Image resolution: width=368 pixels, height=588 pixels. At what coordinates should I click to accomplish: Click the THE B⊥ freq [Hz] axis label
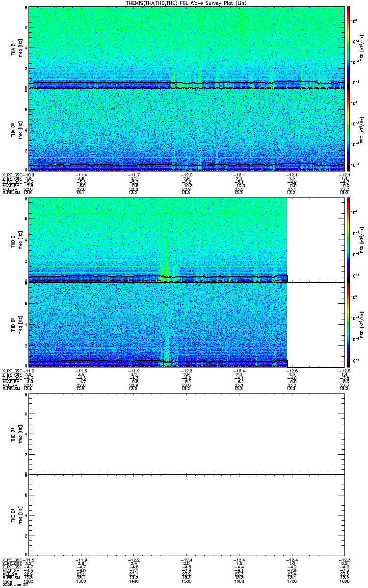tap(20, 434)
